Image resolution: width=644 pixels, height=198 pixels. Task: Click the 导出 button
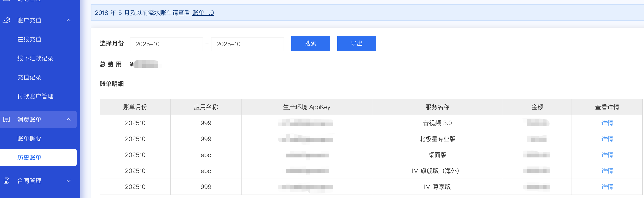click(356, 44)
